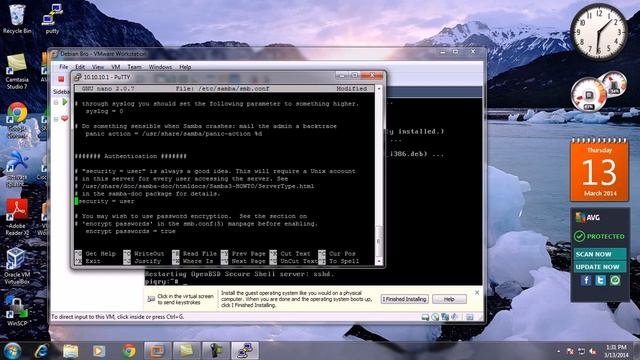Open the Edit menu in VMware

point(80,67)
